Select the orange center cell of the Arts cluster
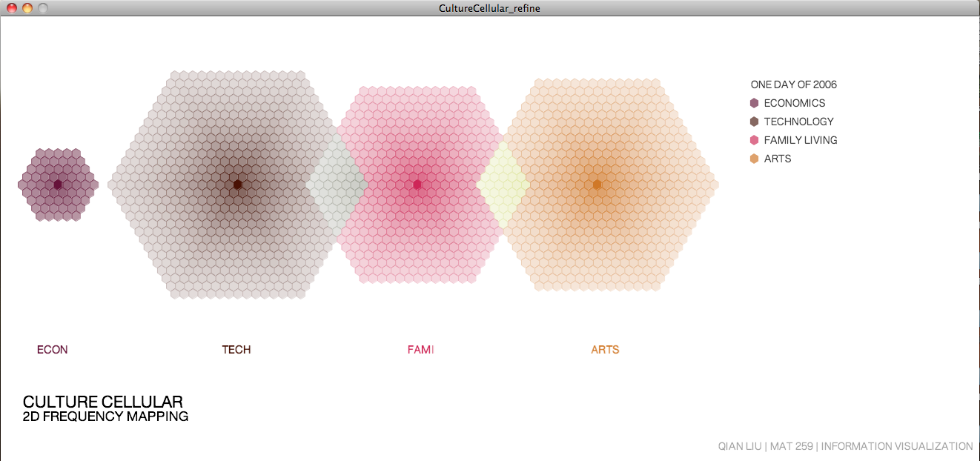Image resolution: width=980 pixels, height=461 pixels. [597, 185]
